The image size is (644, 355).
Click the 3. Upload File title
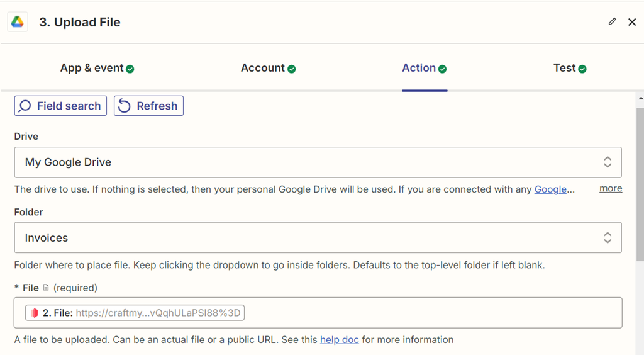click(x=80, y=22)
